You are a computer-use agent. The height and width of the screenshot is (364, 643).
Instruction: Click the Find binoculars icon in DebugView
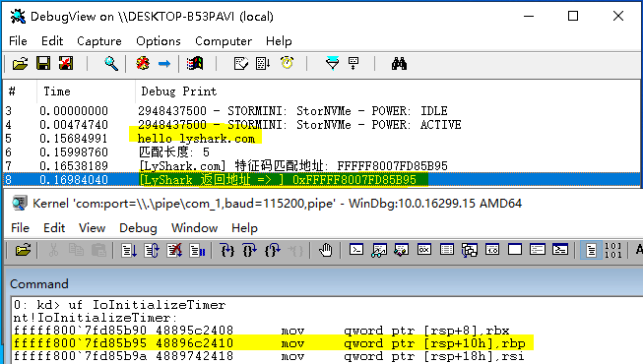(399, 64)
